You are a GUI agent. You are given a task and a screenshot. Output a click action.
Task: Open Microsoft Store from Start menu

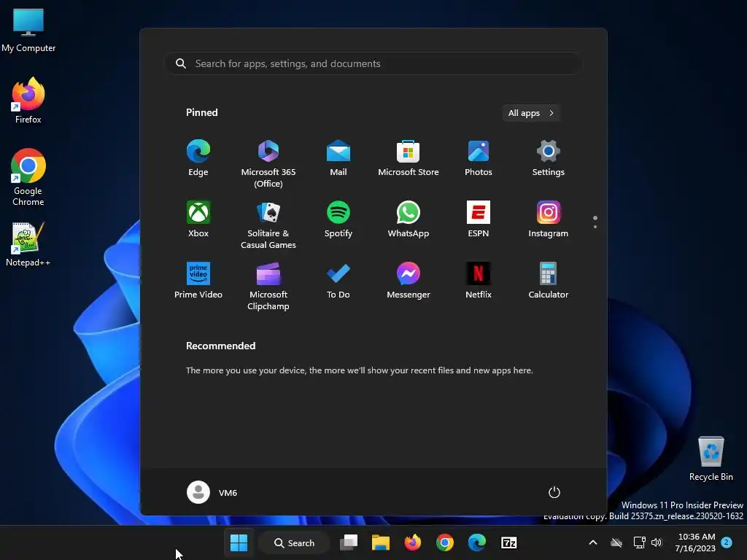tap(409, 158)
